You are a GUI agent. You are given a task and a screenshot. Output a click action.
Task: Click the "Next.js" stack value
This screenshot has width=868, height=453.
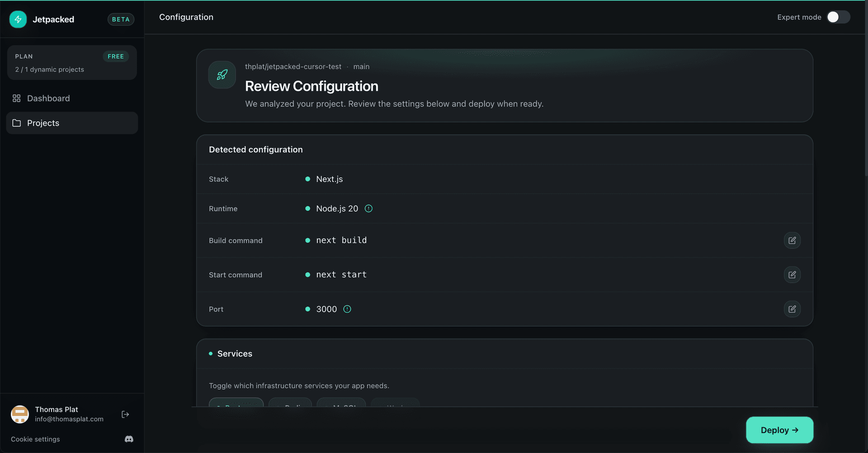(x=330, y=179)
